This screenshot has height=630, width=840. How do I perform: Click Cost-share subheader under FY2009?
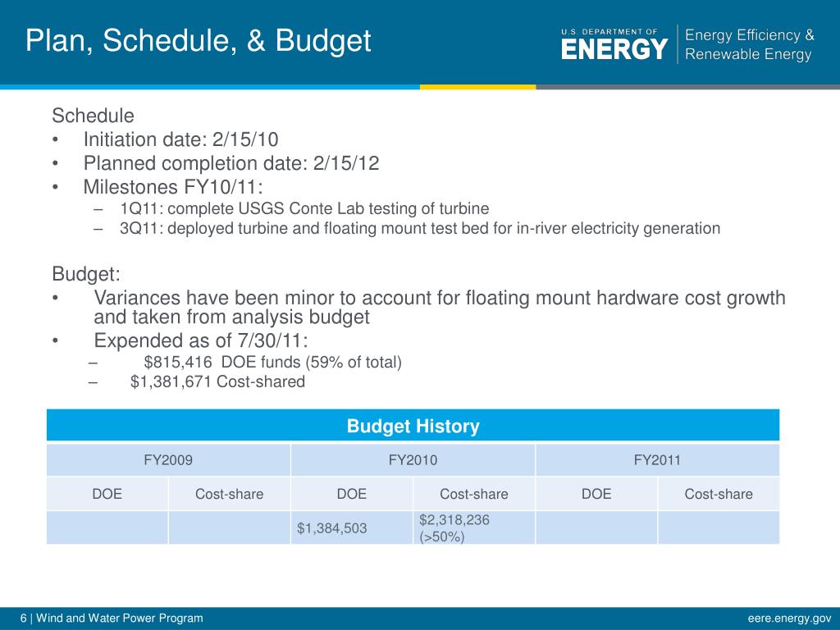click(230, 494)
